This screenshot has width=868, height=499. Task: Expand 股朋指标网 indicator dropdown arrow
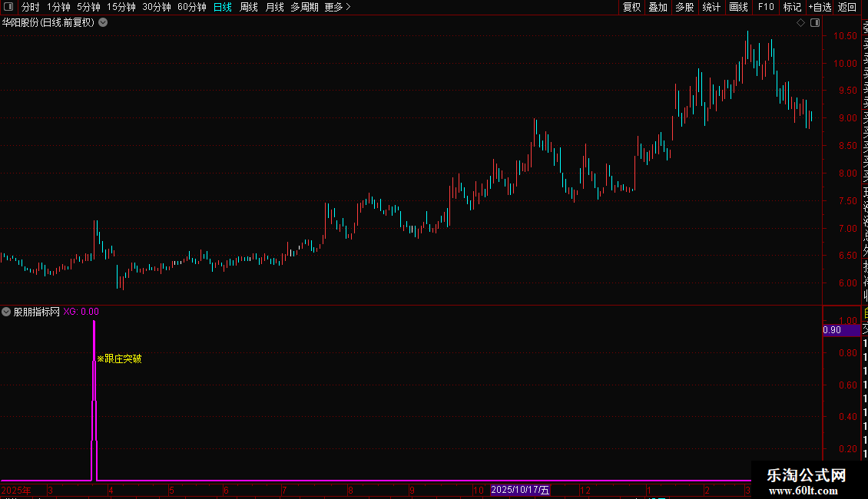pyautogui.click(x=6, y=312)
